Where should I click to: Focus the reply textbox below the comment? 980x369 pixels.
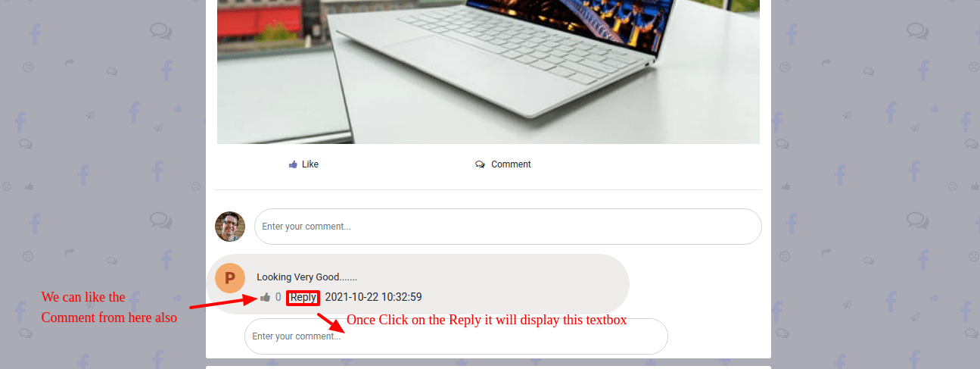coord(456,336)
